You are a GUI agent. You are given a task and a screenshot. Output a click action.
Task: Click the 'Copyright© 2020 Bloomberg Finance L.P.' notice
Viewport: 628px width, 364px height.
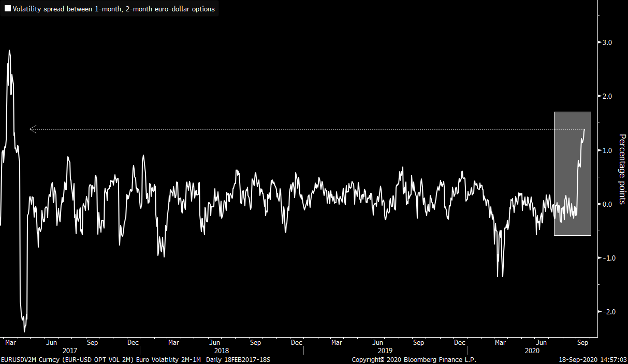click(414, 359)
